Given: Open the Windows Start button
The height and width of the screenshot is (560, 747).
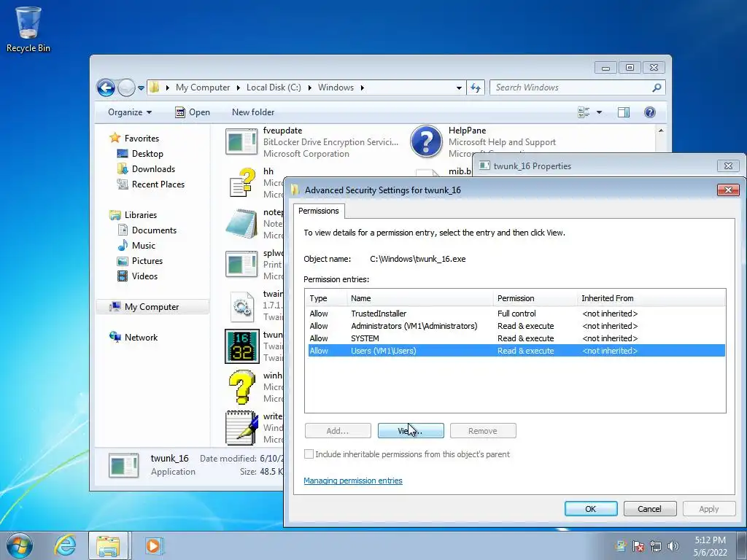Looking at the screenshot, I should 20,545.
